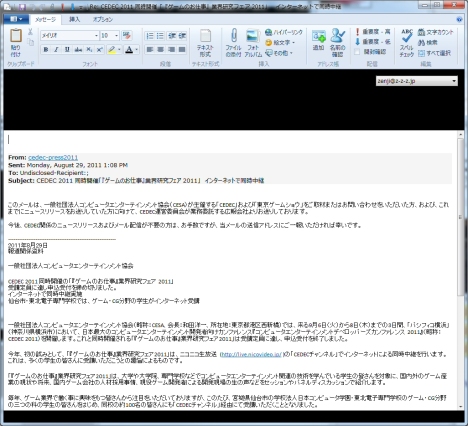468x426 pixels.
Task: Click the message body vertical scrollbar
Action: (460, 270)
